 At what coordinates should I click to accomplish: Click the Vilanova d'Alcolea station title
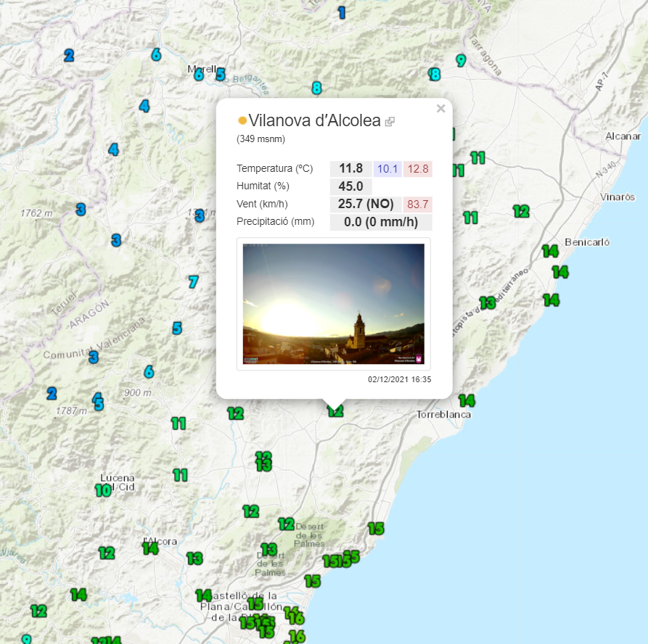(x=314, y=120)
